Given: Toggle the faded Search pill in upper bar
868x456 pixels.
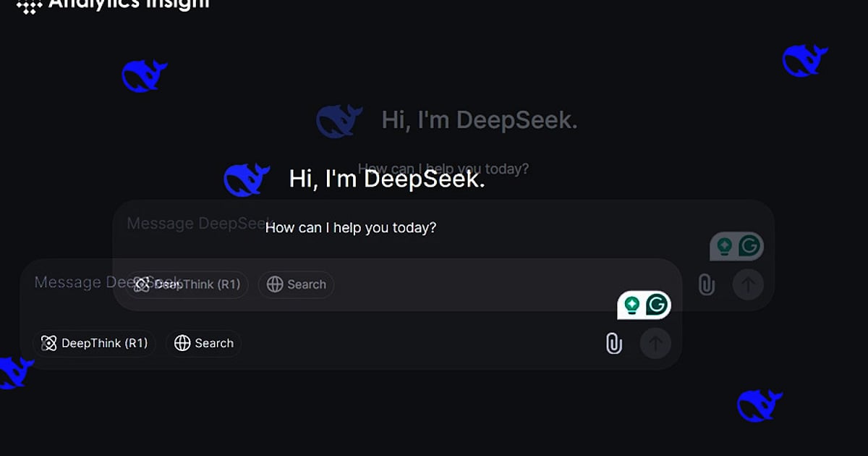Looking at the screenshot, I should pos(296,284).
